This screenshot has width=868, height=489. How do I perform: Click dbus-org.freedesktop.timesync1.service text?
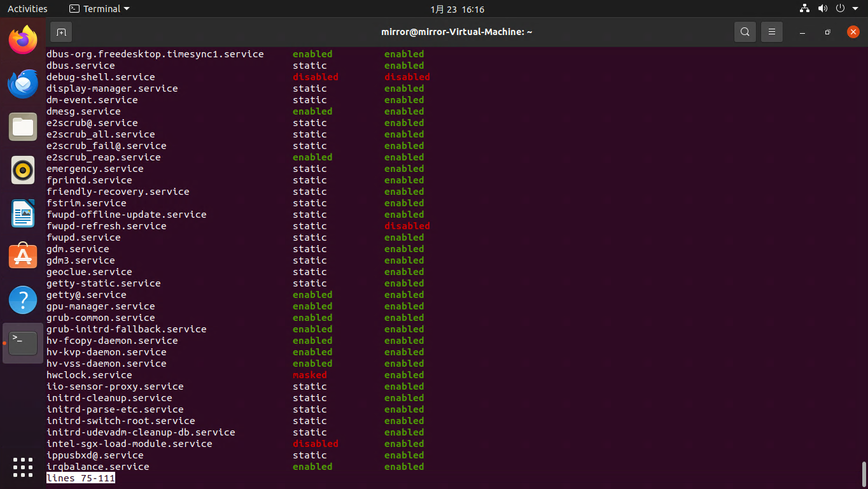155,54
